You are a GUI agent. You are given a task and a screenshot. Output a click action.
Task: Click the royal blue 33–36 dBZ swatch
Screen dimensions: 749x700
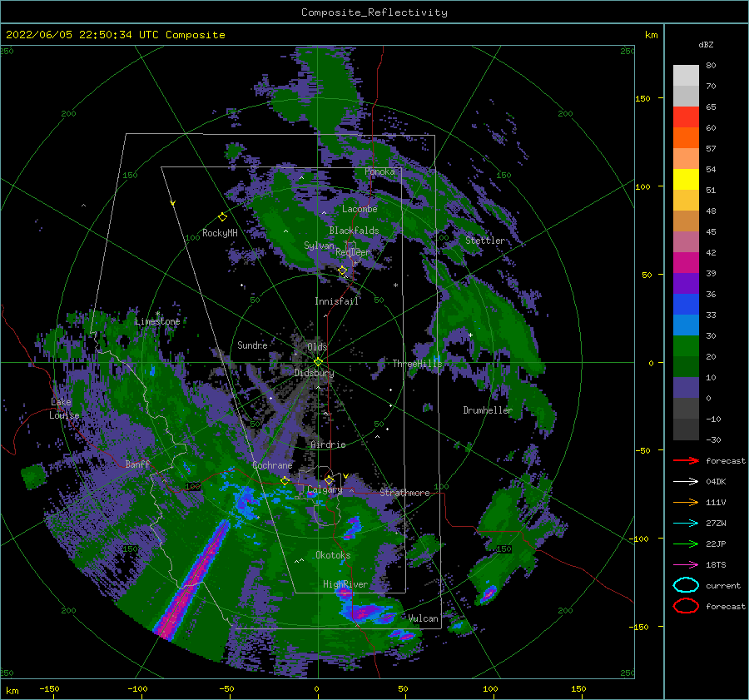click(x=686, y=304)
